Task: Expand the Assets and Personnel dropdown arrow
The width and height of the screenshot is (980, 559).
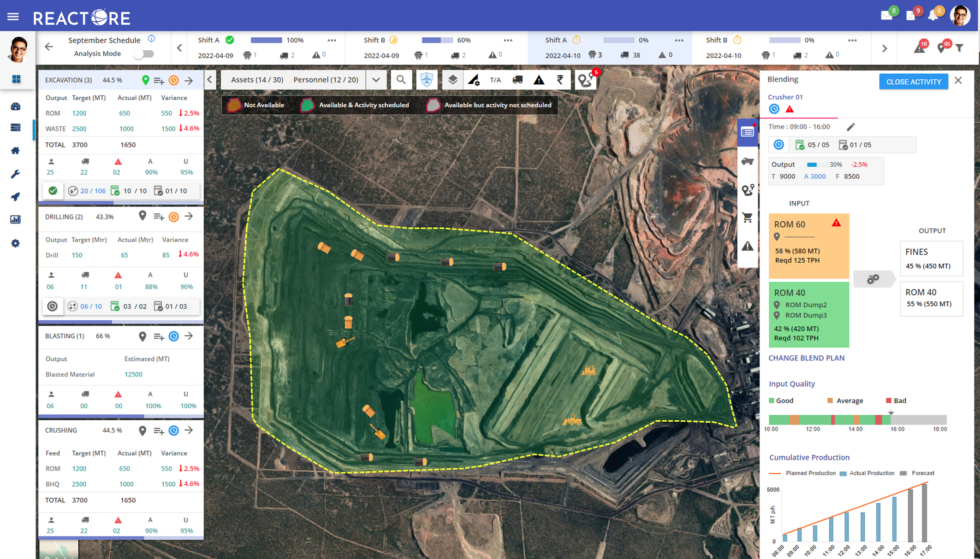Action: [376, 80]
